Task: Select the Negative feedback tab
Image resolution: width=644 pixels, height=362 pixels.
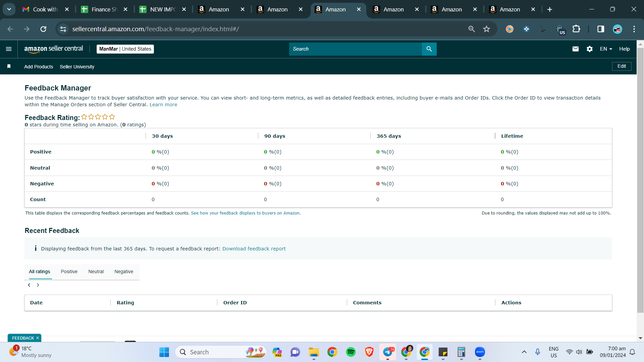Action: coord(124,271)
